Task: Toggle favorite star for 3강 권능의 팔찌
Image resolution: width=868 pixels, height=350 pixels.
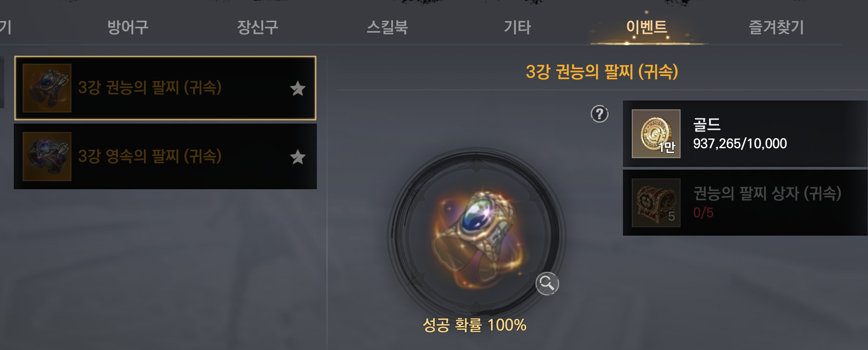Action: tap(298, 89)
